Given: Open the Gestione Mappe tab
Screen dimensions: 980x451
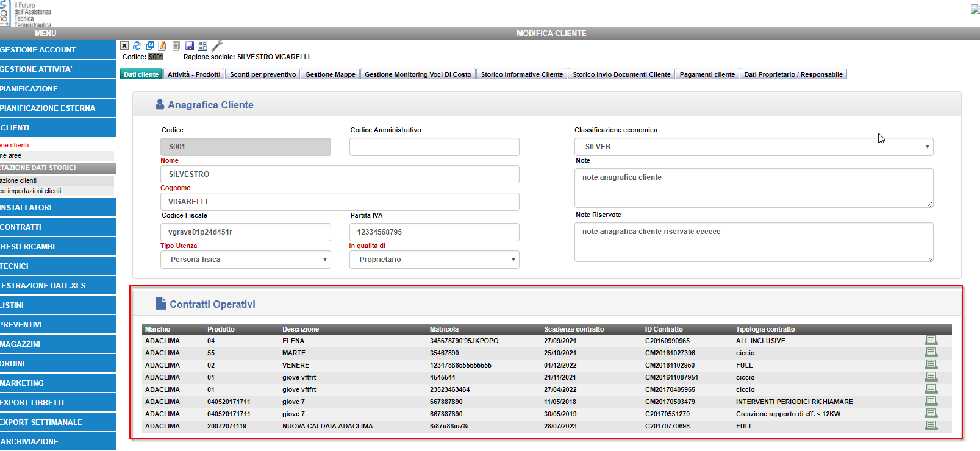Looking at the screenshot, I should 330,74.
